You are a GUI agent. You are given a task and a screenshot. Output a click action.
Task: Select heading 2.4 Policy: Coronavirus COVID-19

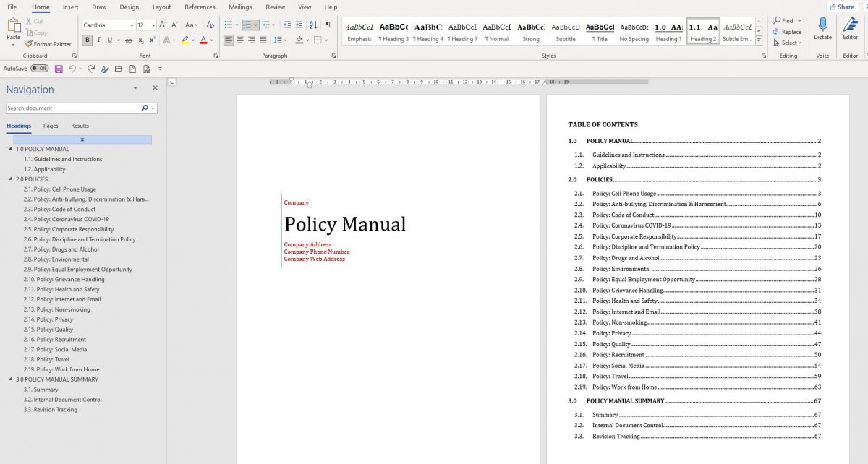coord(66,219)
